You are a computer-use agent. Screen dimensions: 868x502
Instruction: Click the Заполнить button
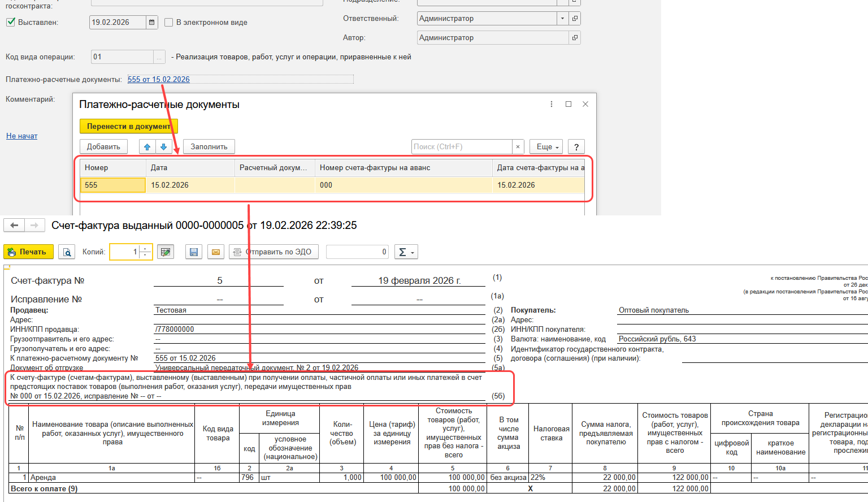pos(209,146)
